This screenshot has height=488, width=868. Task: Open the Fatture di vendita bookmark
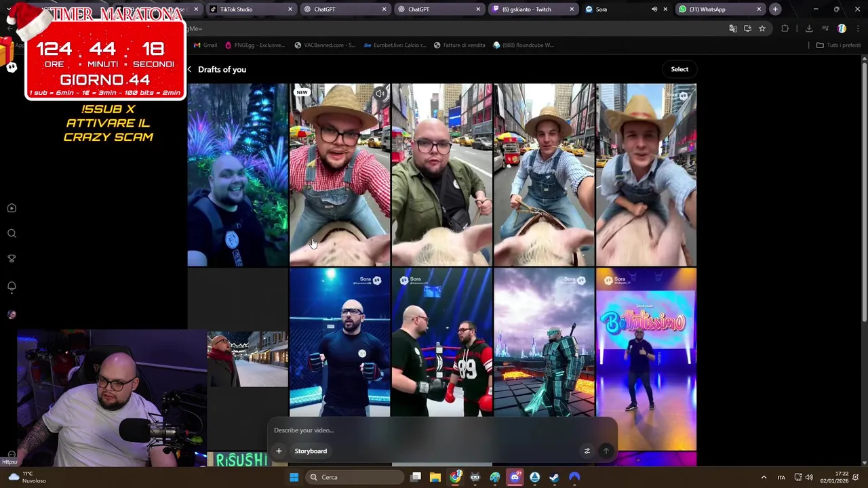coord(460,45)
